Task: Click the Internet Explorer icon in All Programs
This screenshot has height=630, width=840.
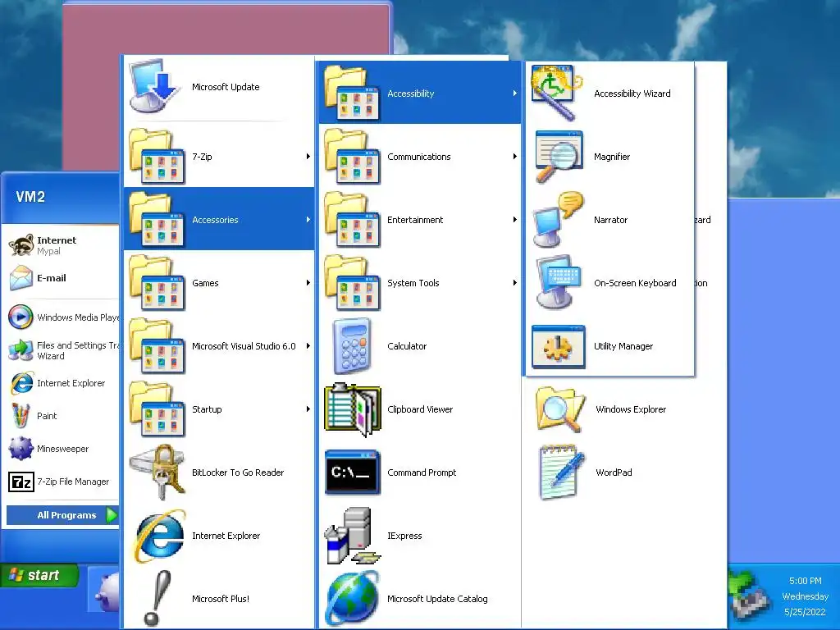Action: click(158, 536)
